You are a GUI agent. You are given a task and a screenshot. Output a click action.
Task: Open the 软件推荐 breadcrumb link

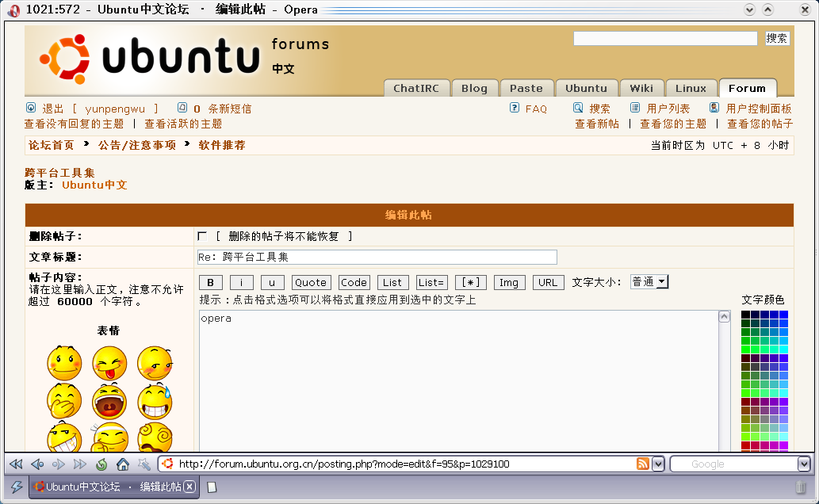pos(222,145)
